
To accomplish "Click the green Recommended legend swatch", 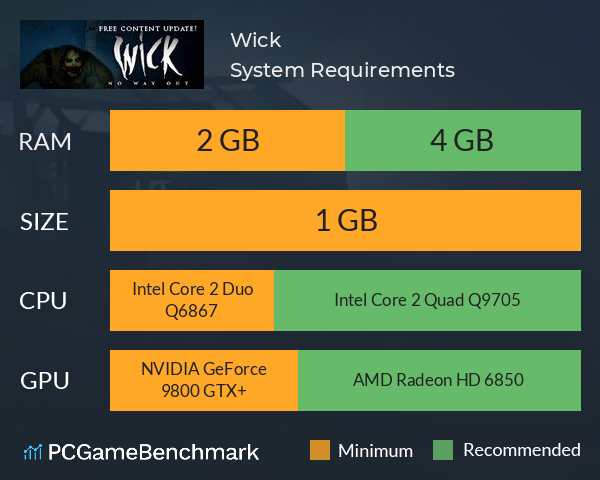I will [443, 450].
